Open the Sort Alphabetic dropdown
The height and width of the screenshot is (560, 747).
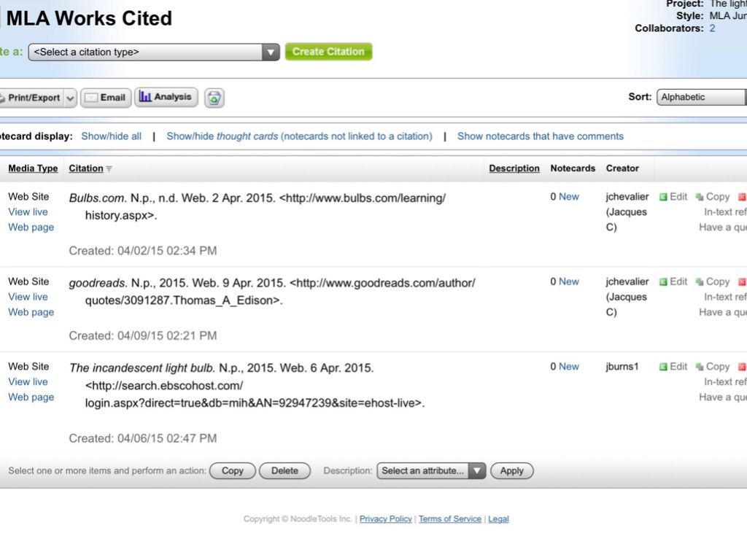[x=701, y=97]
